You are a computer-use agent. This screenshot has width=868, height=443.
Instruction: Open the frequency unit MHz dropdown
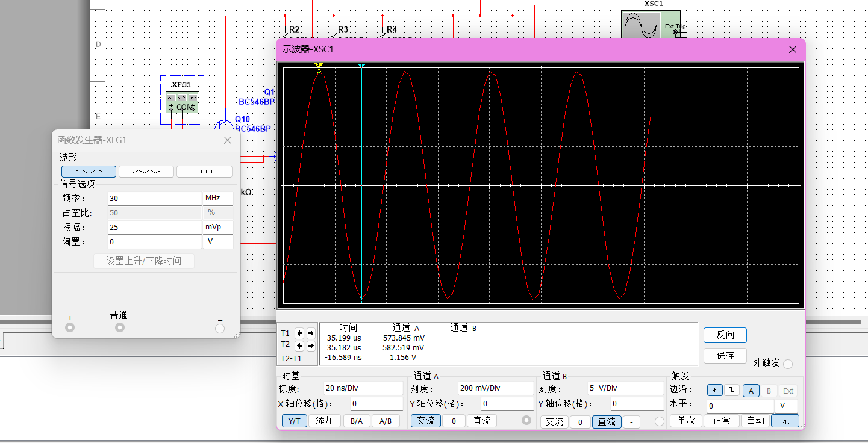click(217, 198)
